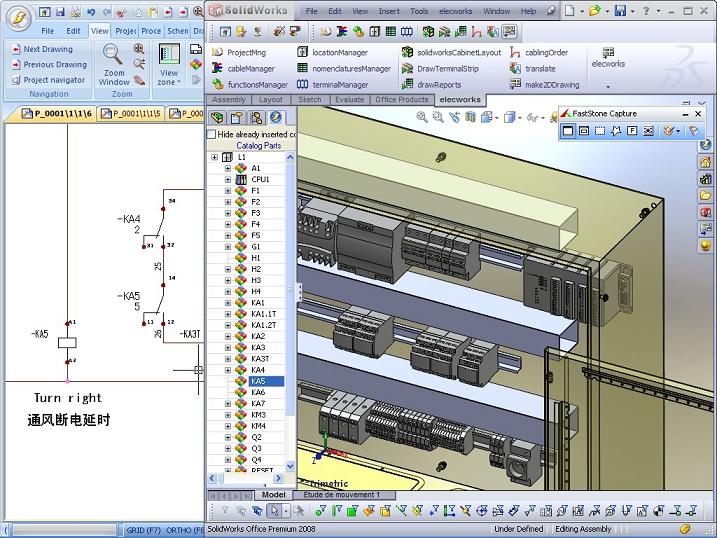Expand the A1 tree node
The width and height of the screenshot is (717, 538).
point(228,168)
